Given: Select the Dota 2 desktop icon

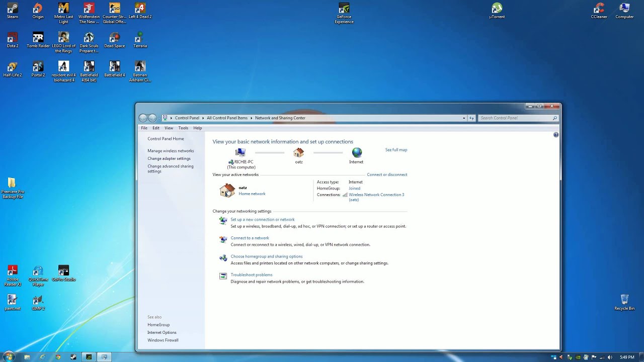Looking at the screenshot, I should pyautogui.click(x=13, y=40).
